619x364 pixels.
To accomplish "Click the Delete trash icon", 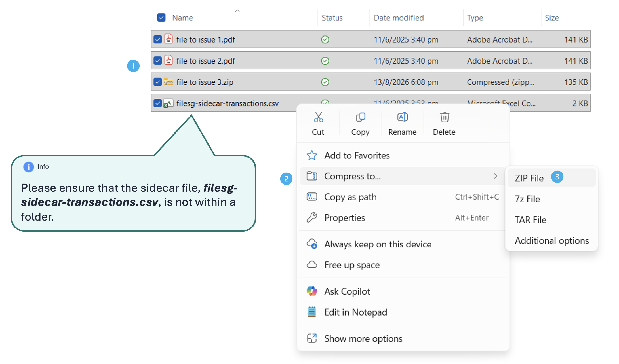I will click(445, 117).
